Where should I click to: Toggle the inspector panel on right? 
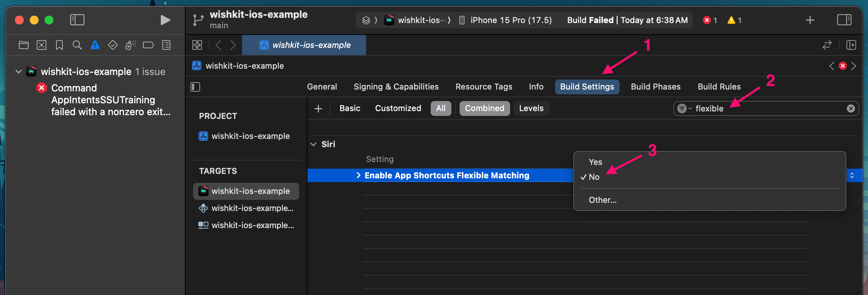tap(844, 20)
